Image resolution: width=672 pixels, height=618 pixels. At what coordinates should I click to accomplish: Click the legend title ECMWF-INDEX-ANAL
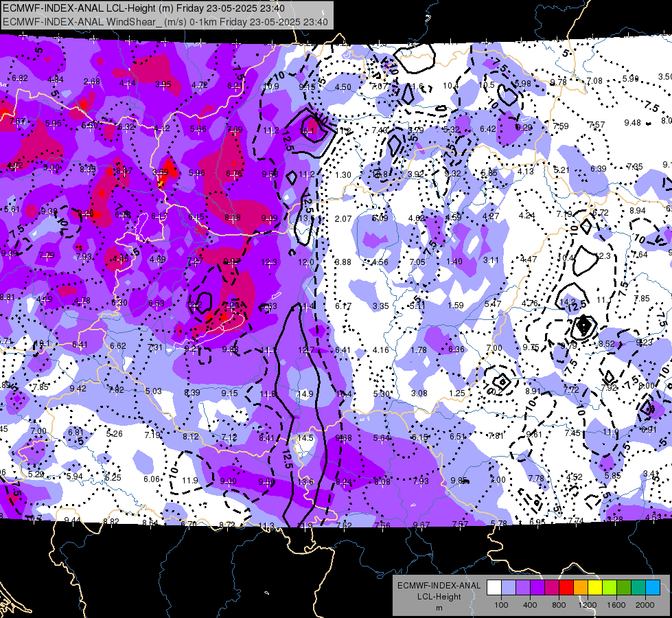point(439,586)
